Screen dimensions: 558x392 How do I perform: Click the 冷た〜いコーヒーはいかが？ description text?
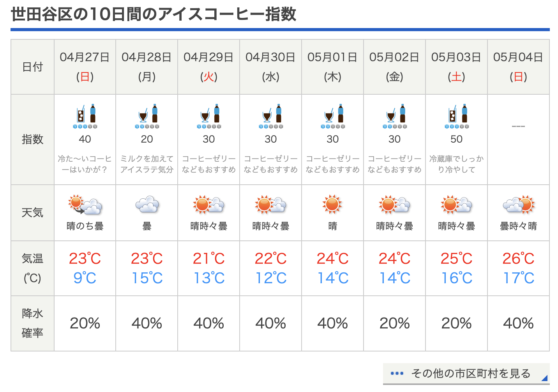tap(85, 164)
